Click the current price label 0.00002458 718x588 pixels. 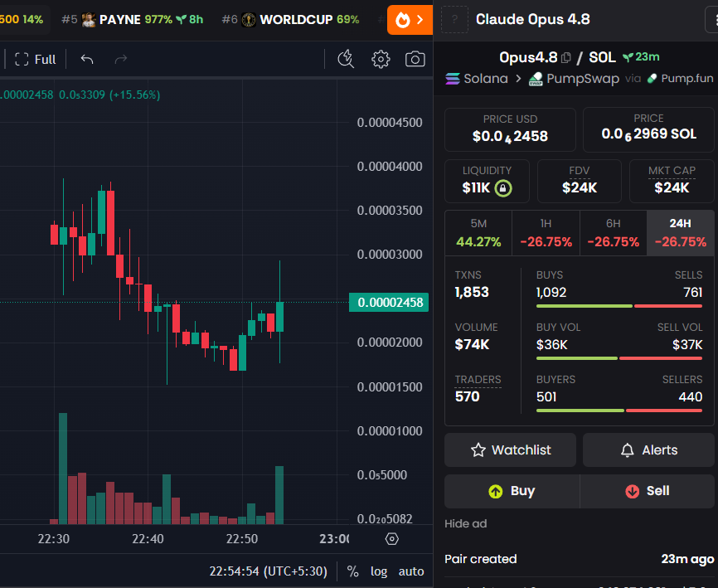pyautogui.click(x=389, y=302)
